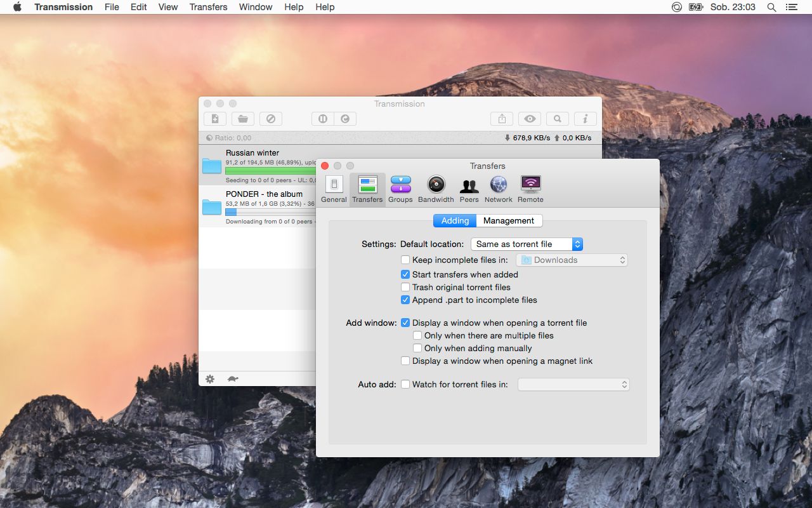Screen dimensions: 812x508
Task: Enable Trash original torrent files
Action: pos(405,287)
